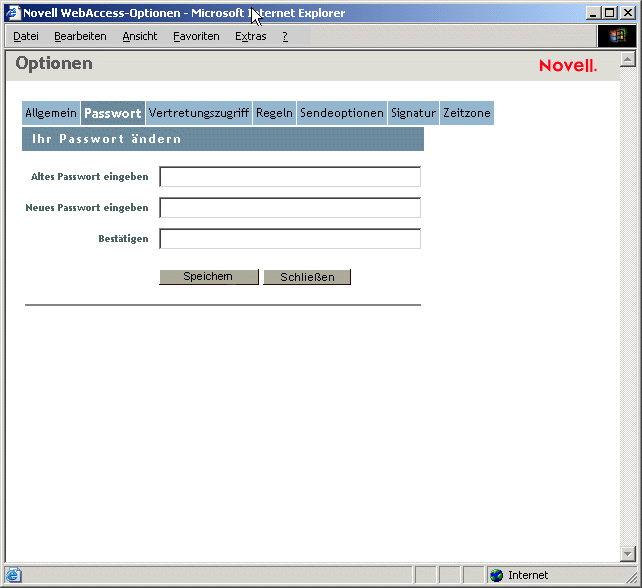Switch to the Regeln tab
This screenshot has height=588, width=642.
274,113
